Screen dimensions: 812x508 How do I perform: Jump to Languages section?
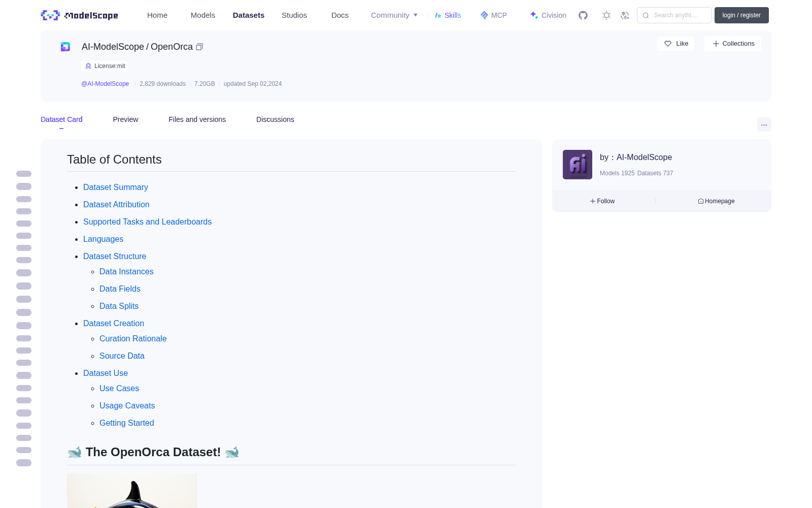(x=103, y=239)
